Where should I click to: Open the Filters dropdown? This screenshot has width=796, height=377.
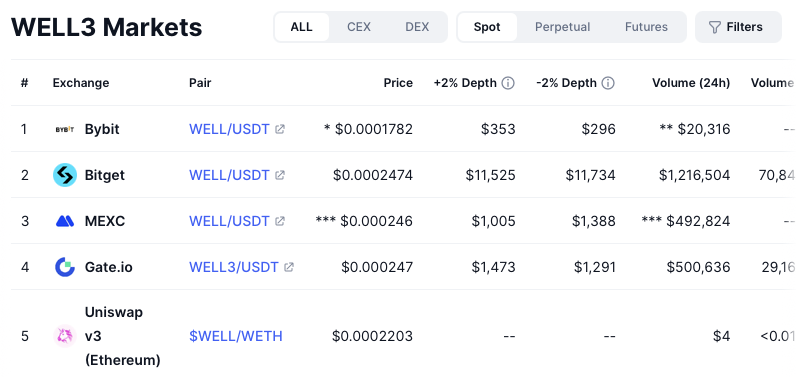(738, 27)
